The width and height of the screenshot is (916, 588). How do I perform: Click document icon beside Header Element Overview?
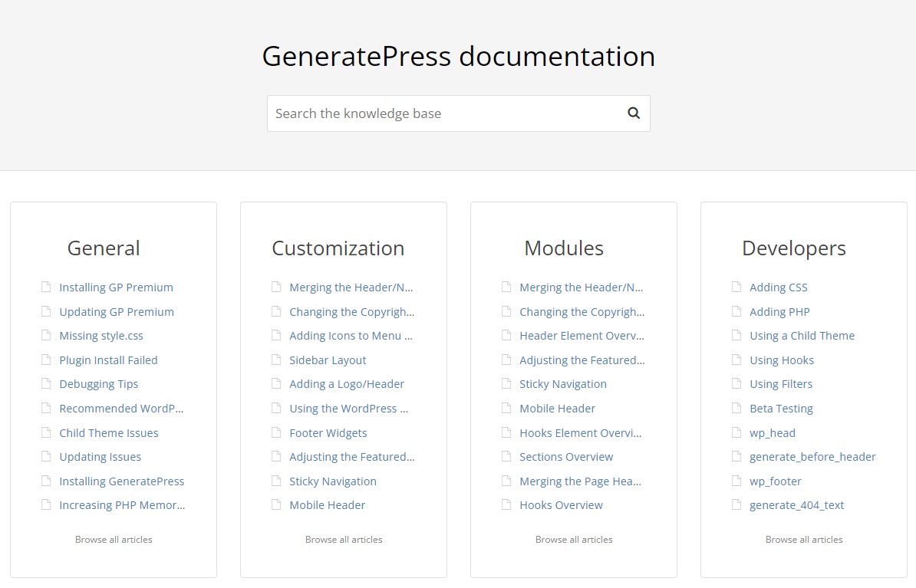[506, 335]
